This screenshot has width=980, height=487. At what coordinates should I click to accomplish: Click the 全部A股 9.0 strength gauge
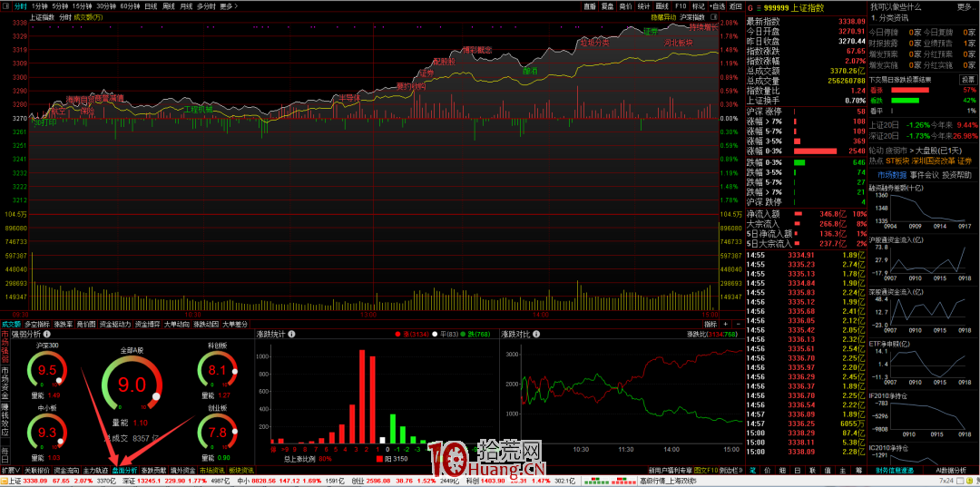tap(132, 382)
